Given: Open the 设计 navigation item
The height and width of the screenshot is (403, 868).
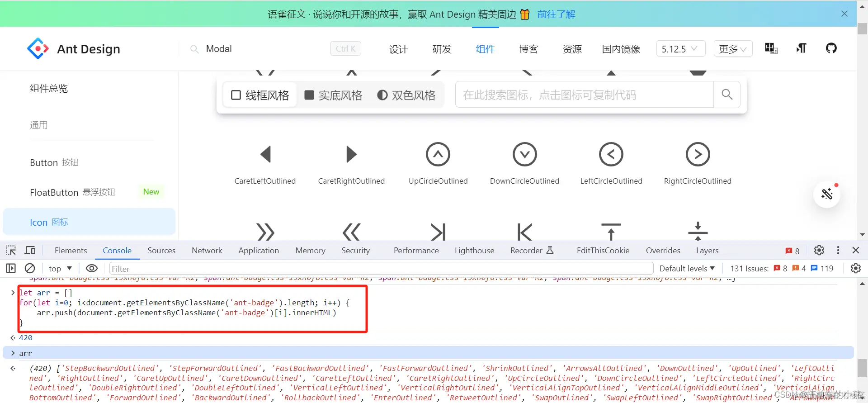Looking at the screenshot, I should [398, 49].
